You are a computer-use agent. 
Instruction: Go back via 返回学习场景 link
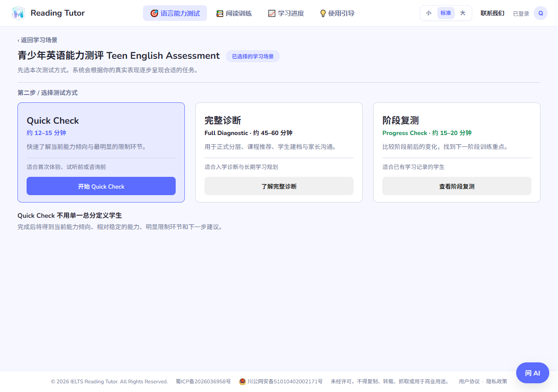tap(37, 40)
